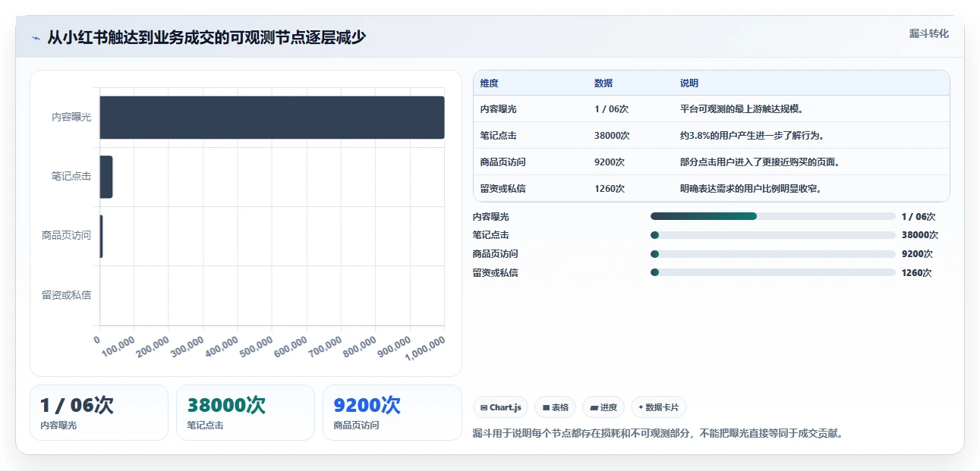The height and width of the screenshot is (471, 980).
Task: Click 平台可观测的最上游触达规模。 description
Action: click(742, 109)
